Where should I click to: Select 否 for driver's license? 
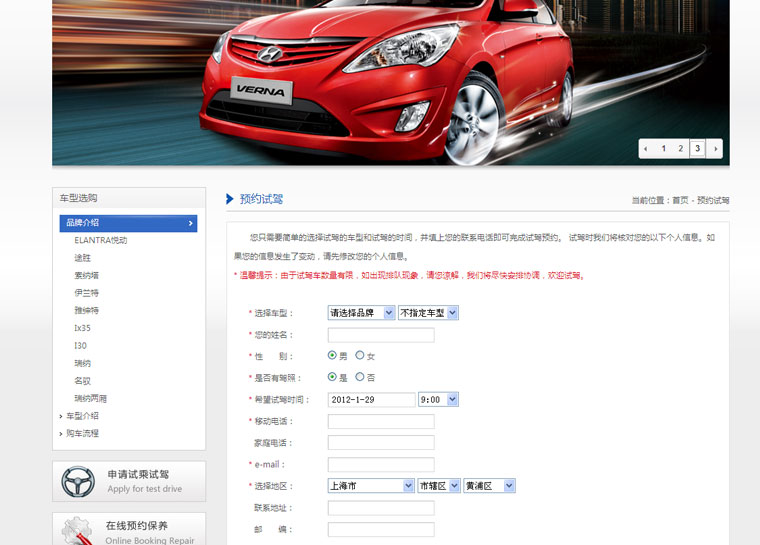360,377
